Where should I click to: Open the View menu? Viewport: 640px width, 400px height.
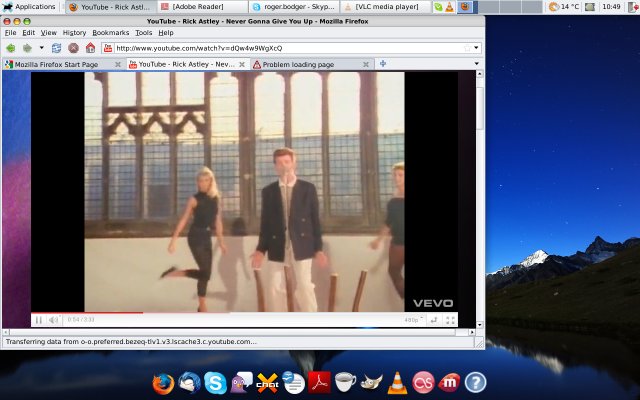pos(49,33)
